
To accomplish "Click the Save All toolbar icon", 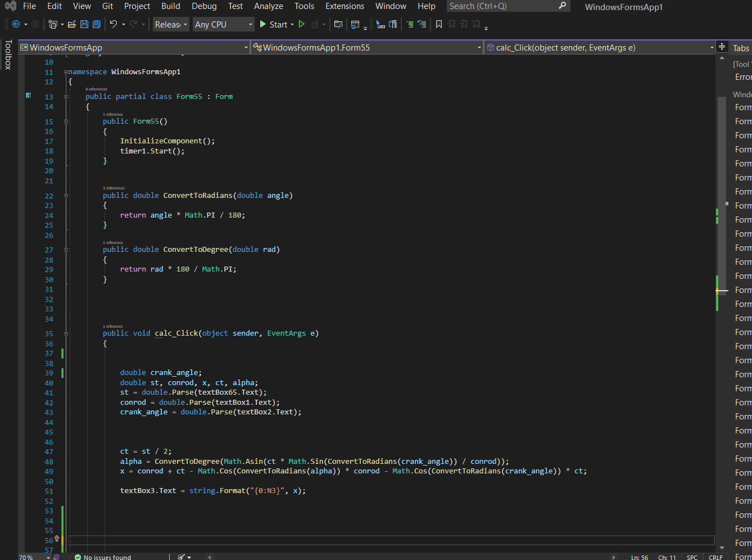I will coord(97,24).
